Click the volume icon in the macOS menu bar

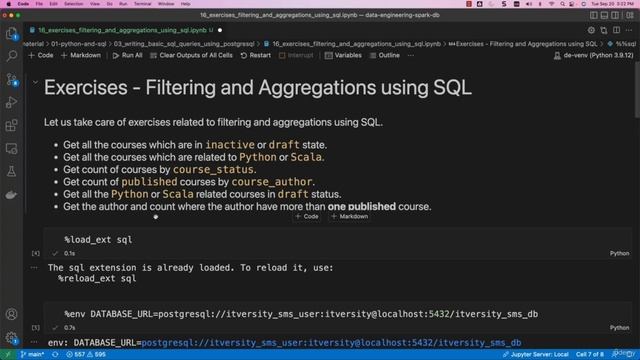click(529, 4)
